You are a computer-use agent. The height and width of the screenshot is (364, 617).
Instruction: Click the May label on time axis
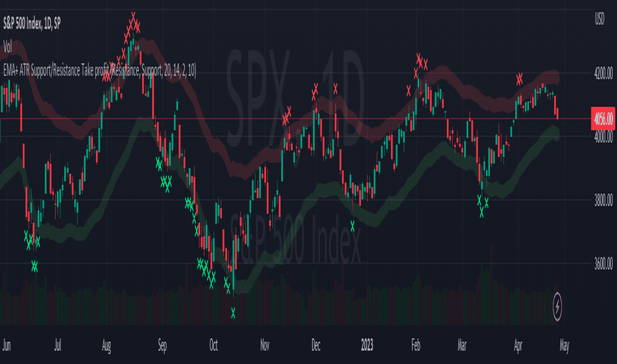point(564,345)
